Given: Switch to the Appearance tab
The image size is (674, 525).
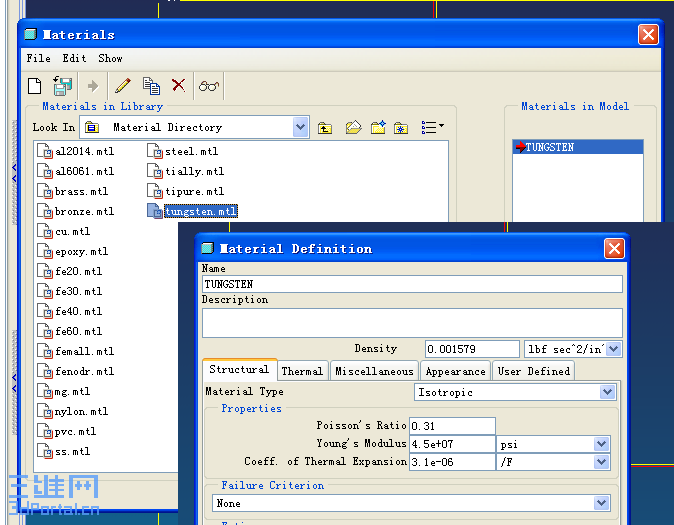Looking at the screenshot, I should click(456, 371).
